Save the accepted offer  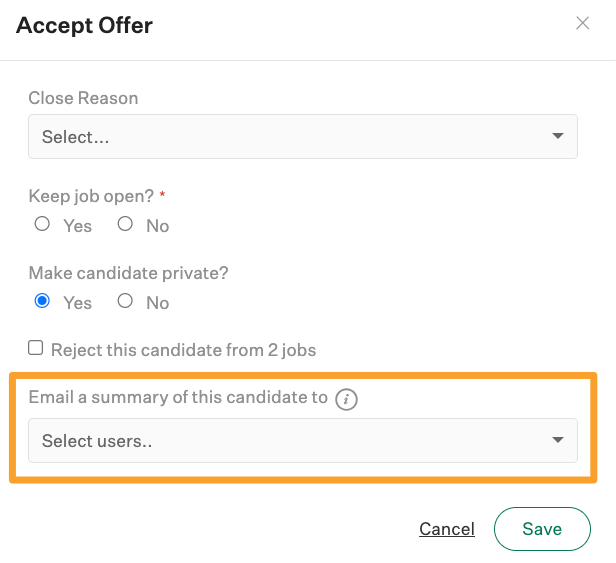click(542, 529)
